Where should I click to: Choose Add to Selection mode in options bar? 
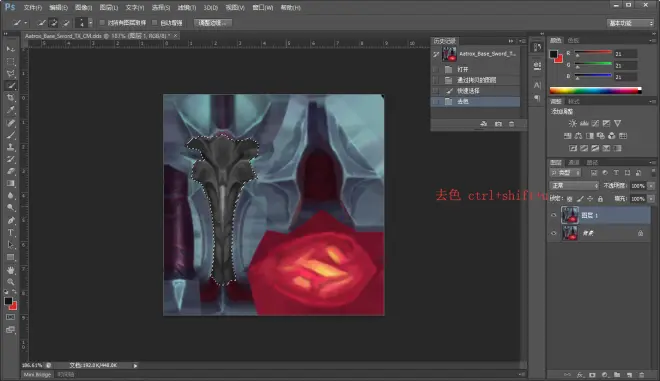53,23
